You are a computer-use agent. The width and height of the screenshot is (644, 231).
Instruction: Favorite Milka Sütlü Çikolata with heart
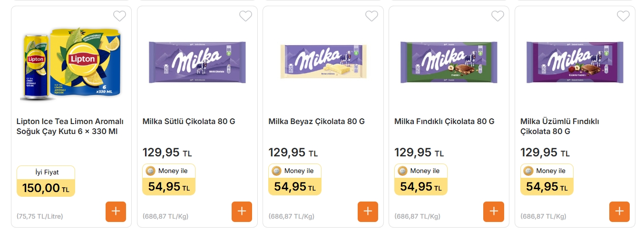245,16
